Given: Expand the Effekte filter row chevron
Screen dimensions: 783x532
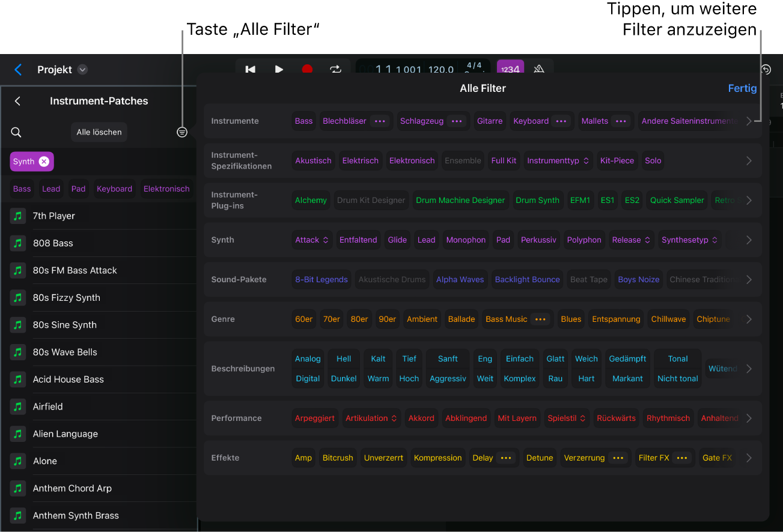Looking at the screenshot, I should tap(749, 458).
